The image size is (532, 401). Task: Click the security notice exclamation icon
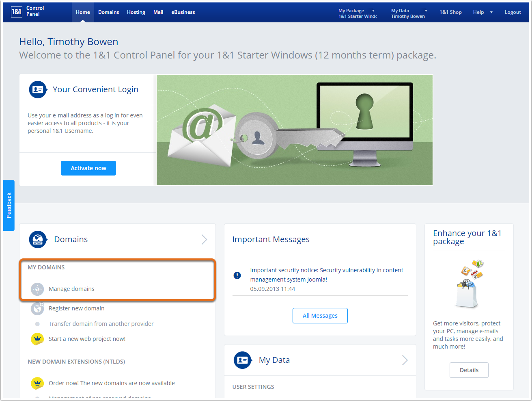coord(237,275)
